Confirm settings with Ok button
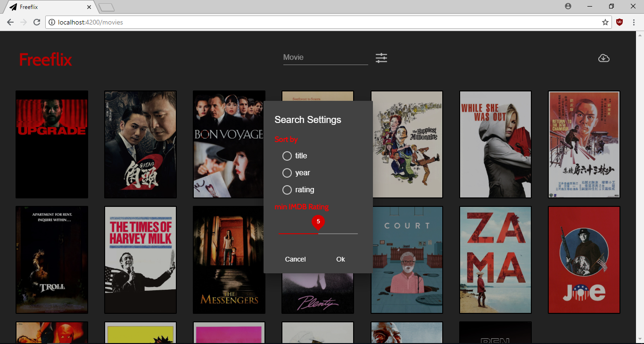644x344 pixels. pos(341,259)
